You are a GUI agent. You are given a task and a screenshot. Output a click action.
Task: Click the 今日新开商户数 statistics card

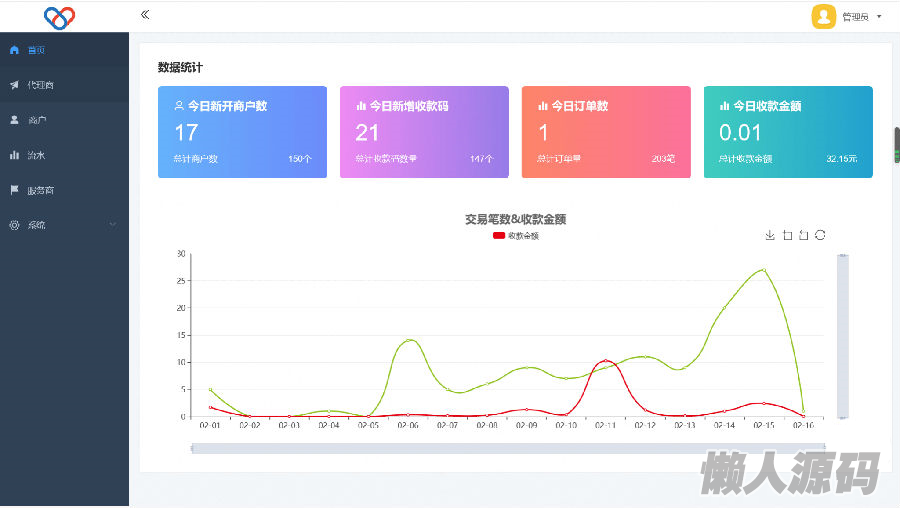click(242, 132)
